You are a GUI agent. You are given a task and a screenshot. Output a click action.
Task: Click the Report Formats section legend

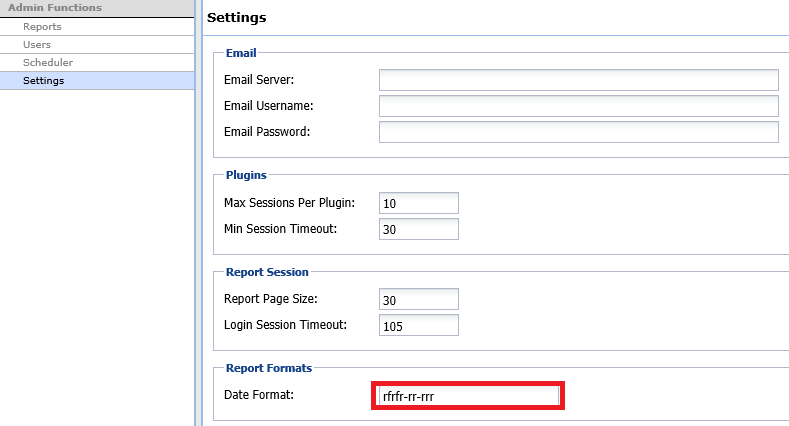point(269,368)
